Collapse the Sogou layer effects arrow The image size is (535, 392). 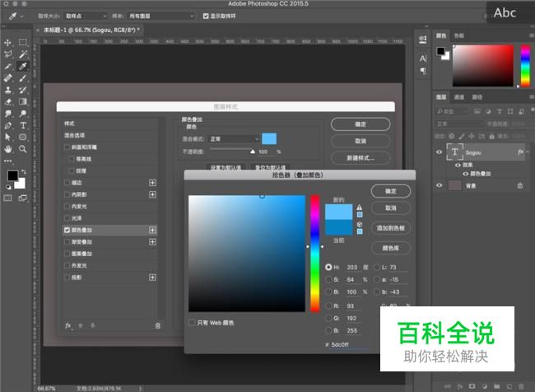tap(528, 152)
